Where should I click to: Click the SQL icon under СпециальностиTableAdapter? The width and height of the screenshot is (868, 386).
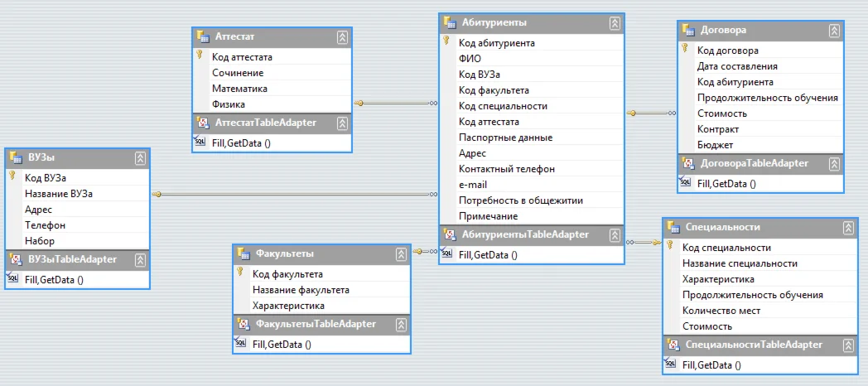tap(670, 364)
